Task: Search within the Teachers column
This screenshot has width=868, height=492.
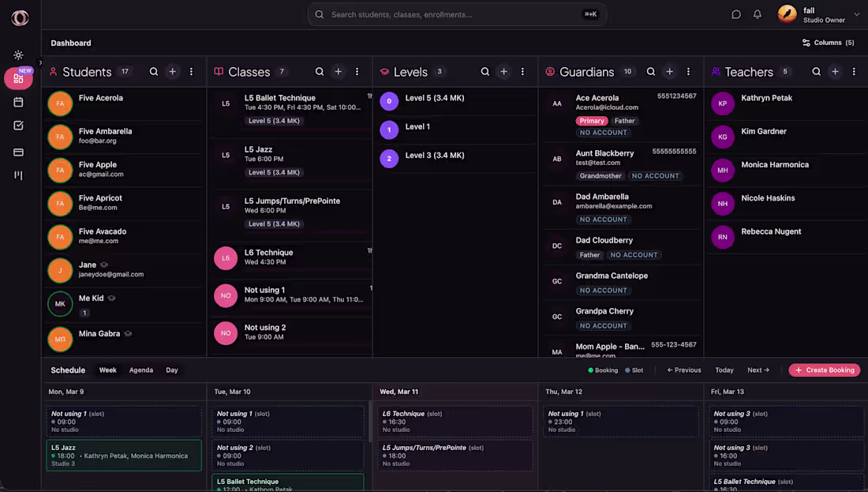Action: click(x=817, y=72)
